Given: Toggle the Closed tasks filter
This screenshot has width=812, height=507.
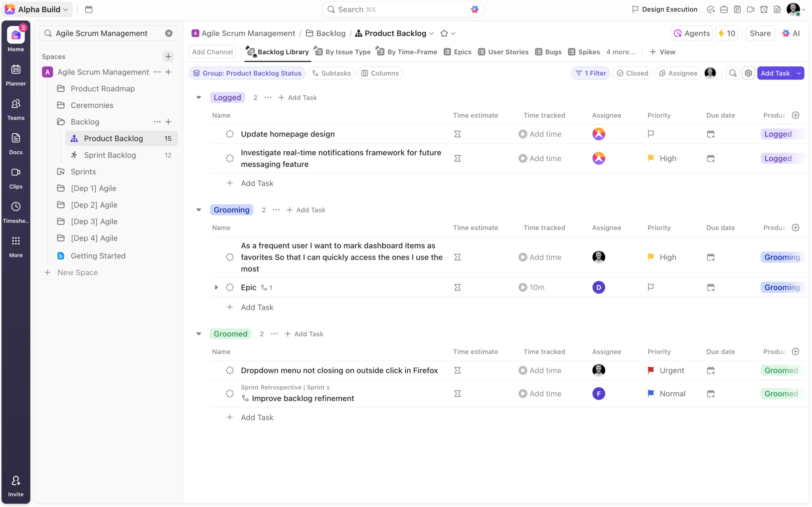Looking at the screenshot, I should (x=632, y=73).
